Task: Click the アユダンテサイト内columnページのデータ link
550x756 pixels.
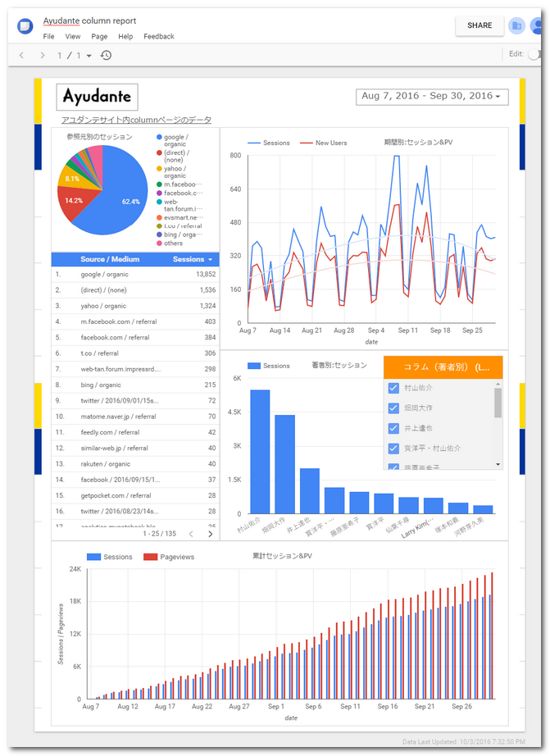Action: coord(136,120)
